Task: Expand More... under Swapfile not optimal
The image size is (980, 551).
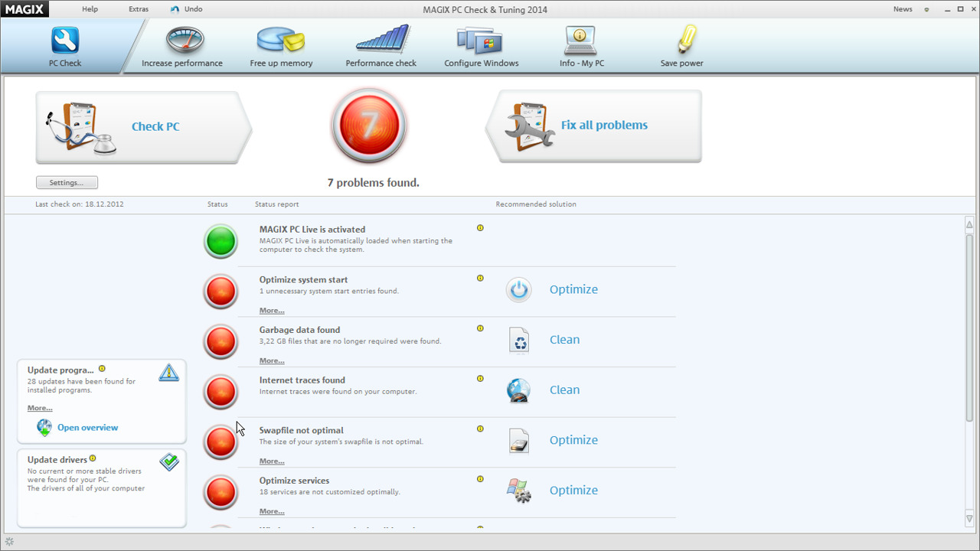Action: coord(272,461)
